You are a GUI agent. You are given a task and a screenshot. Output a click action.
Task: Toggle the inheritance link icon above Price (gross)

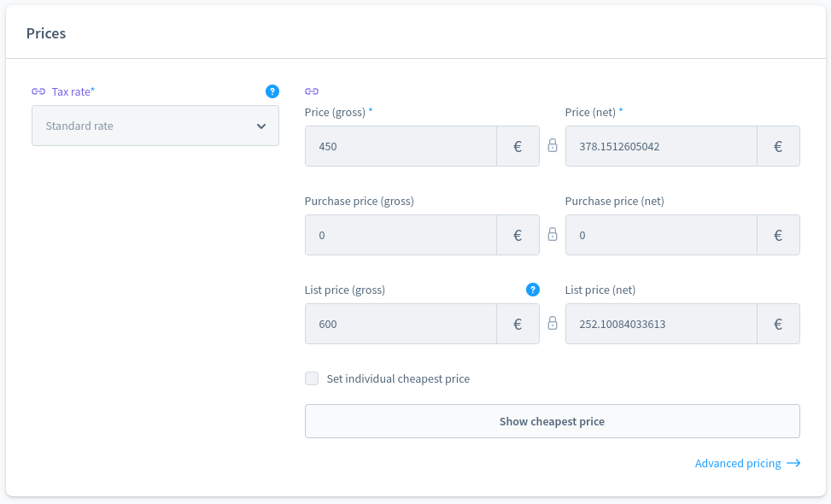pos(312,91)
